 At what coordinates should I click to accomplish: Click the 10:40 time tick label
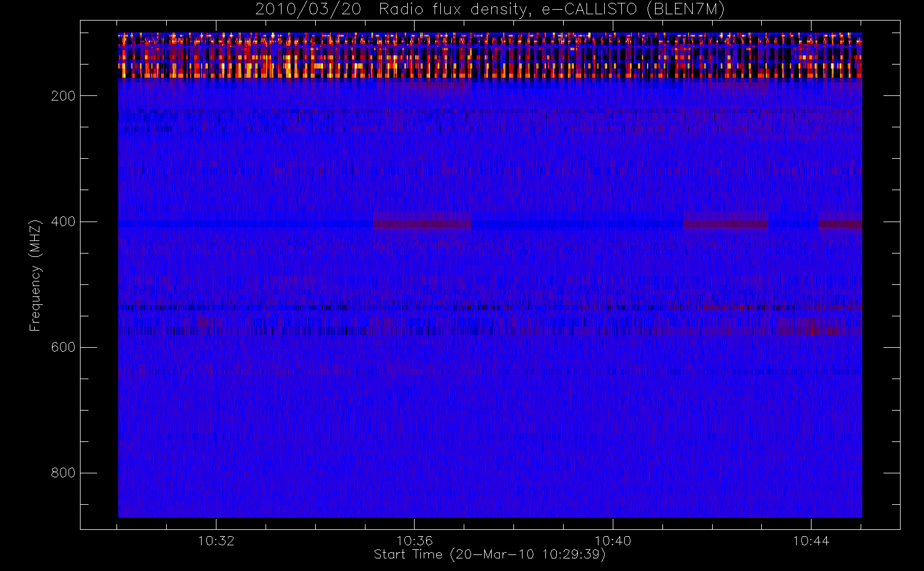[613, 541]
